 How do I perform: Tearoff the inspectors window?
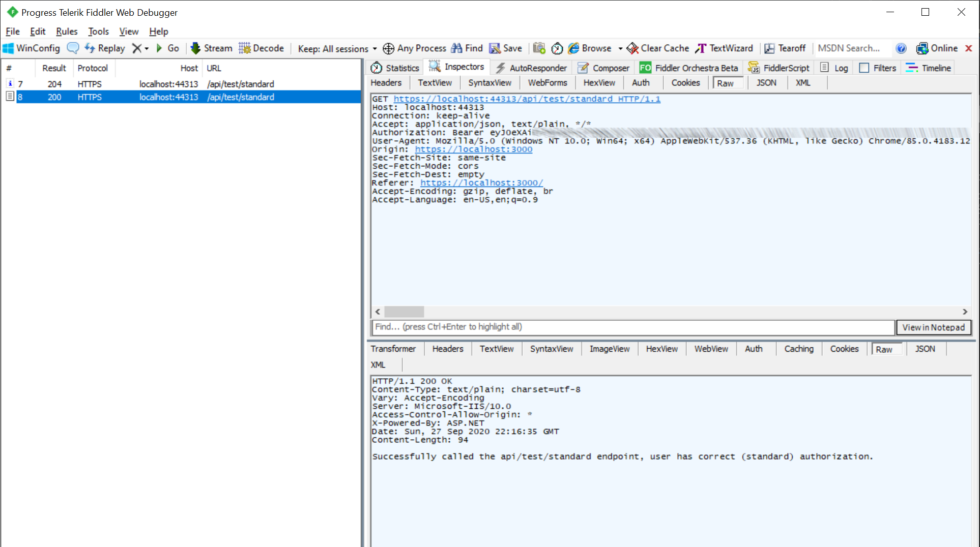(x=785, y=48)
